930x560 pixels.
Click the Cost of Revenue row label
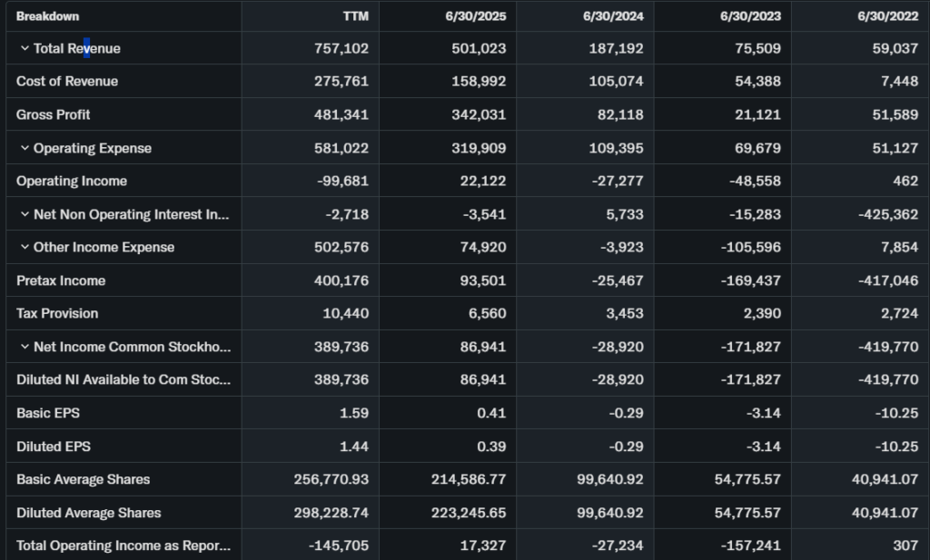tap(67, 82)
